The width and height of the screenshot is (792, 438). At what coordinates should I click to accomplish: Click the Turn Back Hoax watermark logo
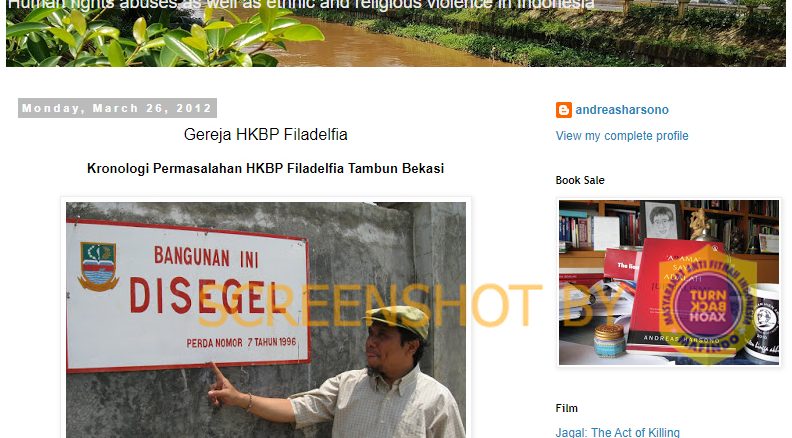[708, 305]
